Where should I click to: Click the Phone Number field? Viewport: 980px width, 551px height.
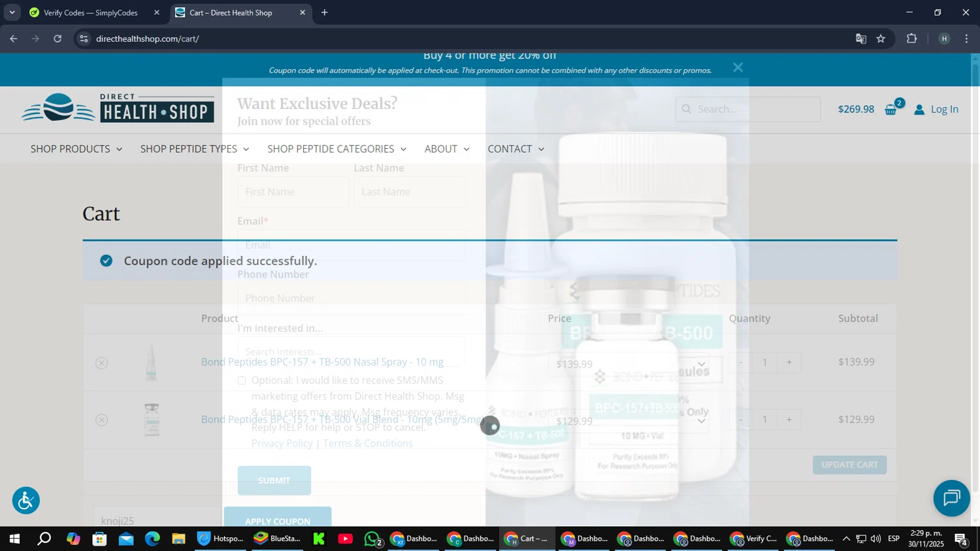[351, 298]
